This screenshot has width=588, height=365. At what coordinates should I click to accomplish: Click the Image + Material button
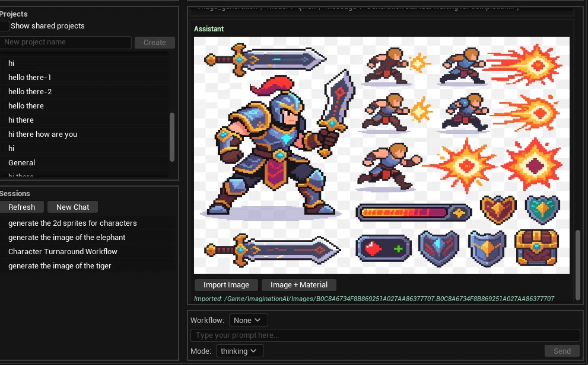(299, 285)
